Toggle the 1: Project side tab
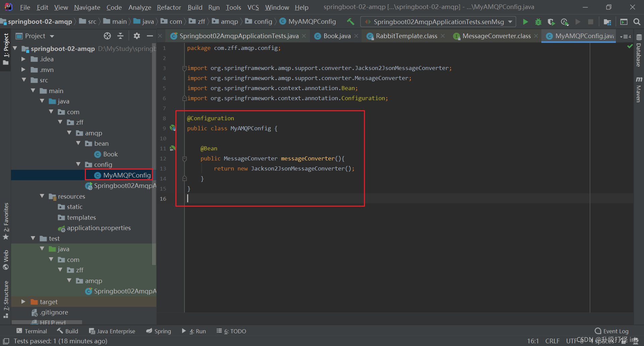The height and width of the screenshot is (346, 644). (6, 49)
